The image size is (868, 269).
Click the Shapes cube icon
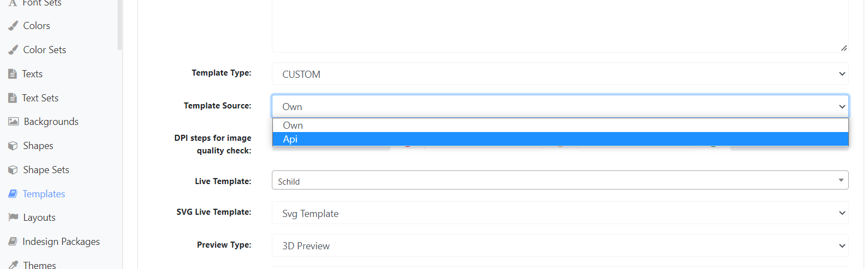[13, 146]
